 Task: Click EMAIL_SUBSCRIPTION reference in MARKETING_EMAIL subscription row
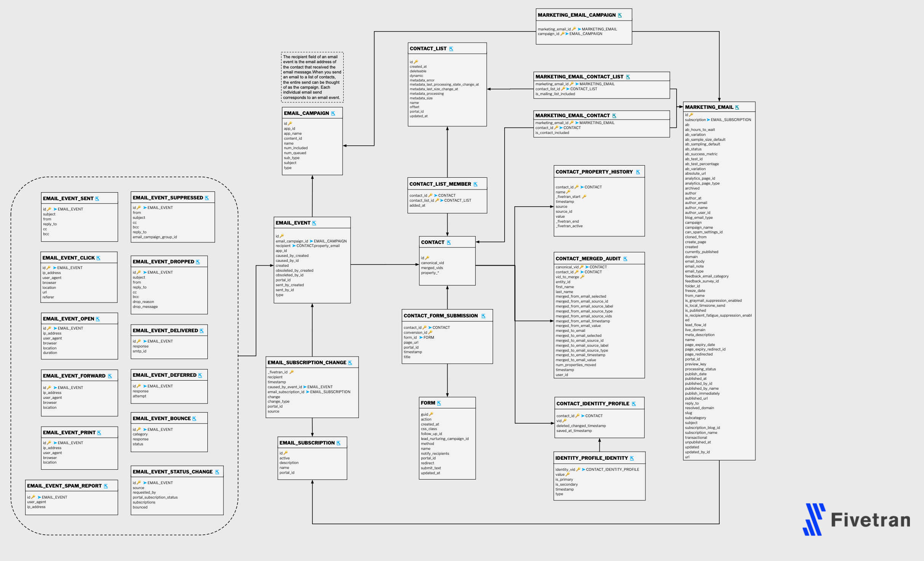coord(731,120)
